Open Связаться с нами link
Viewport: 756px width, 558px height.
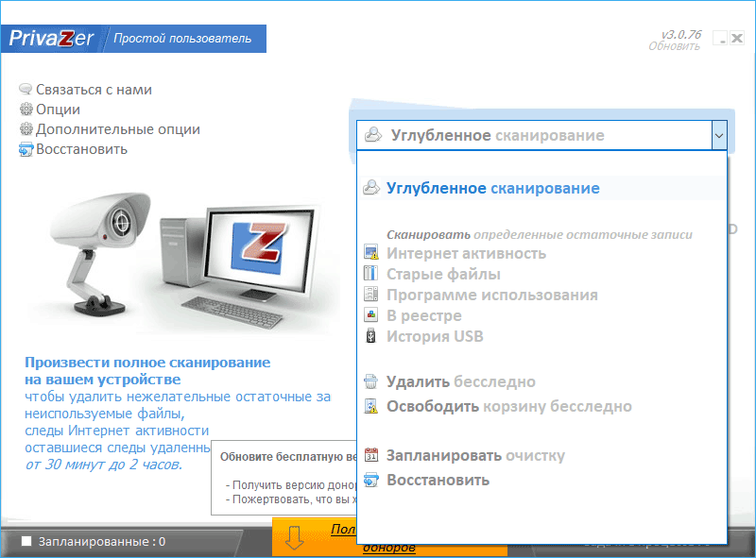[x=94, y=89]
